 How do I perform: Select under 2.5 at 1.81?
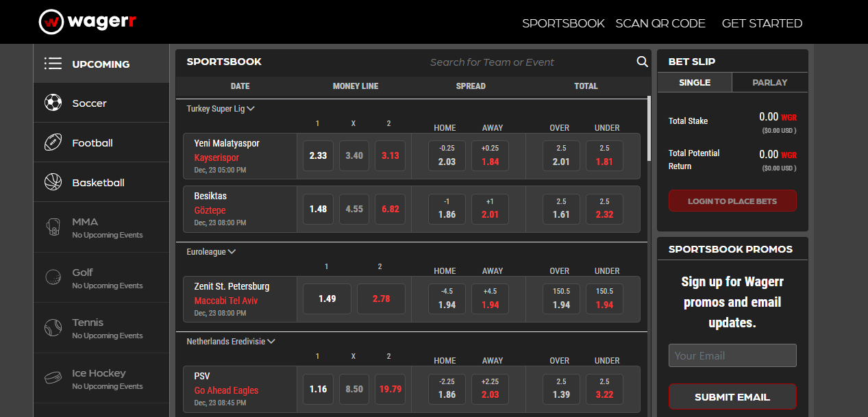pyautogui.click(x=604, y=155)
